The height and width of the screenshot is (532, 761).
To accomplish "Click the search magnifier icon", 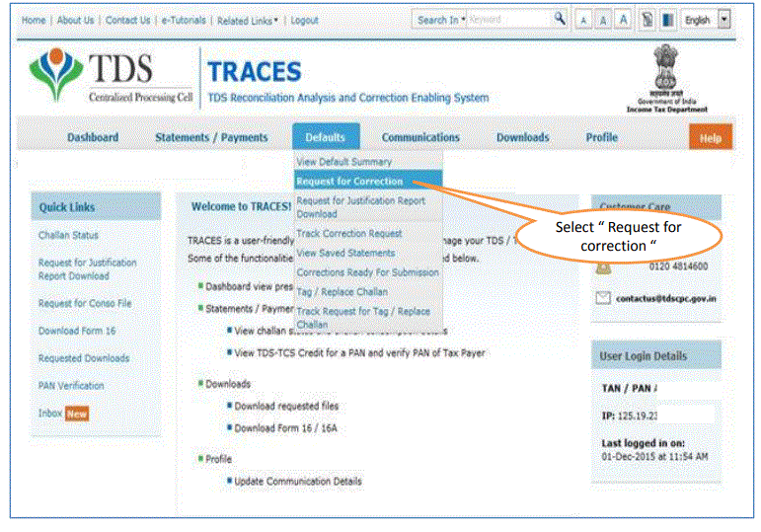I will (x=560, y=19).
